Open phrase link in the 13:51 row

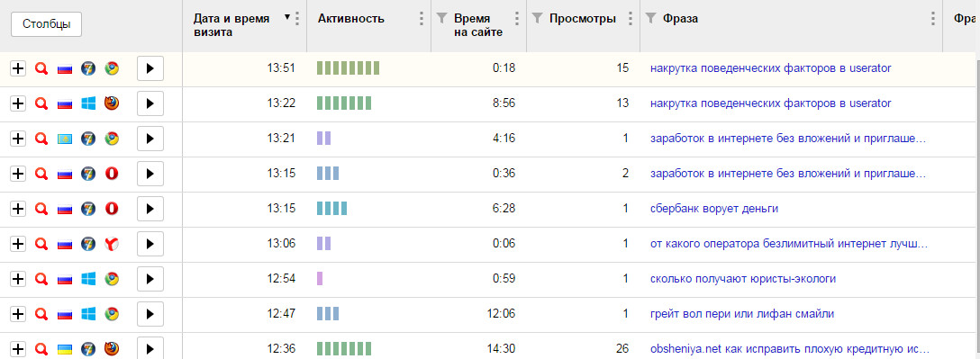(771, 68)
